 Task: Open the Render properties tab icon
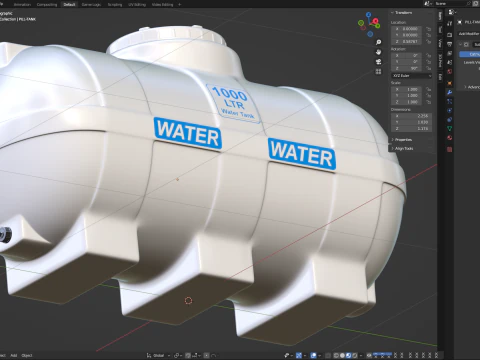[450, 35]
